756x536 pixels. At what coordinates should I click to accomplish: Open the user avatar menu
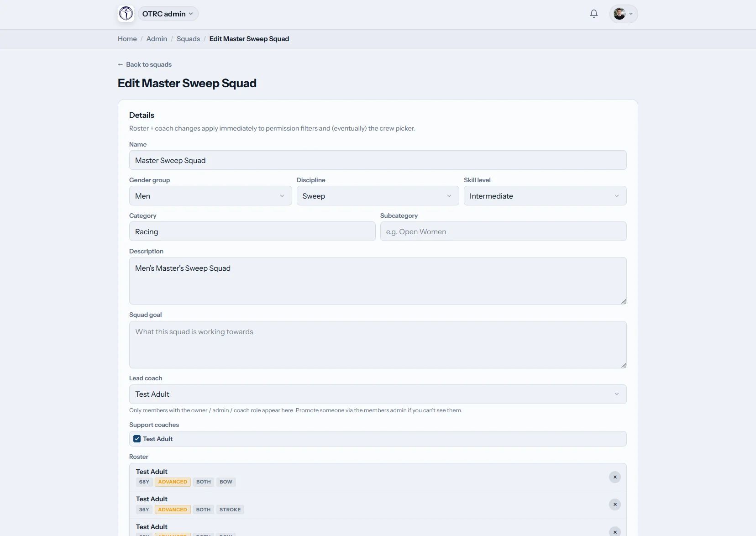coord(624,14)
